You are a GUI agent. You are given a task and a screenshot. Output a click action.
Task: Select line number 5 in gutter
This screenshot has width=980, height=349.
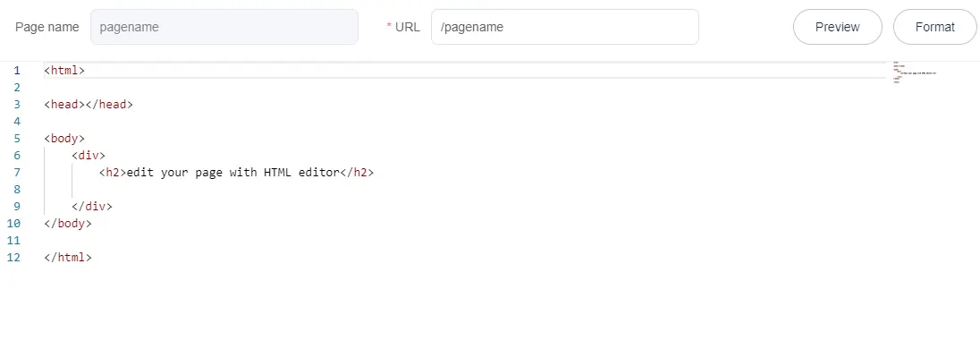pos(17,138)
